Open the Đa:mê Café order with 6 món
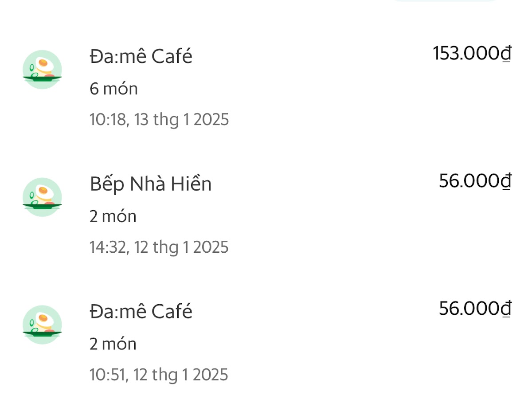 [141, 57]
